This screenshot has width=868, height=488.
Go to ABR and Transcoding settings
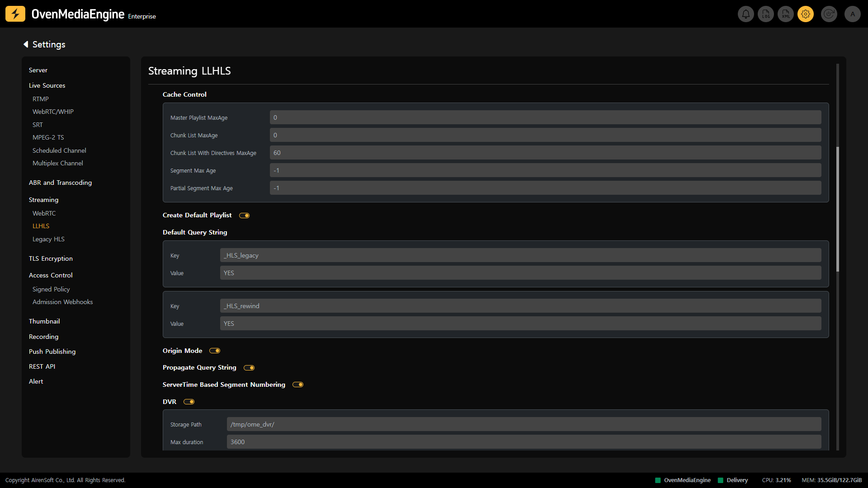(60, 183)
